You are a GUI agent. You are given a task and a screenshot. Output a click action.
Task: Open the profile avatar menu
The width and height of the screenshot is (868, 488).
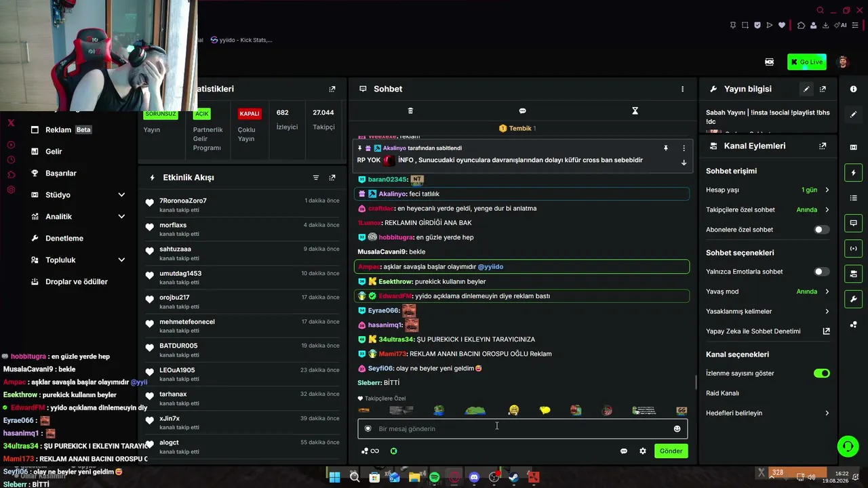[843, 62]
